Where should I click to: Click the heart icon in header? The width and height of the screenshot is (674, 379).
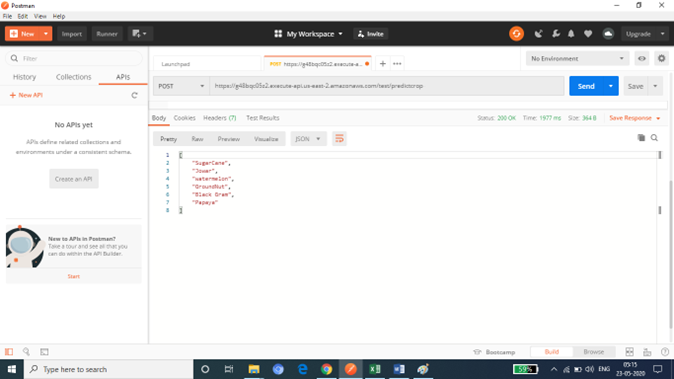tap(588, 34)
